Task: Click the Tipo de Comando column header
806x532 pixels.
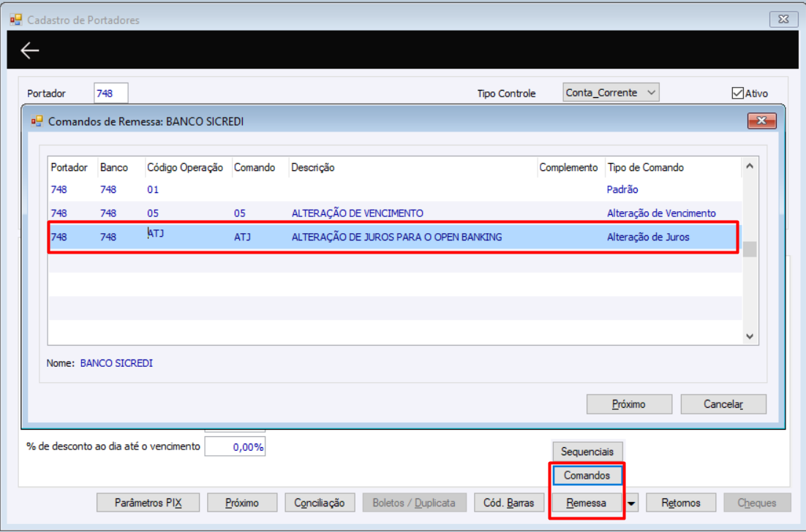Action: 646,167
